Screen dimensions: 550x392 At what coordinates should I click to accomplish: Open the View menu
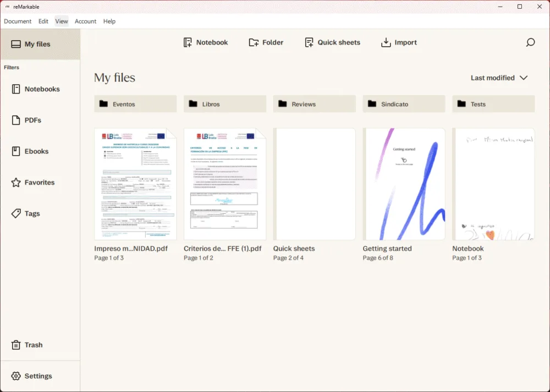point(62,21)
